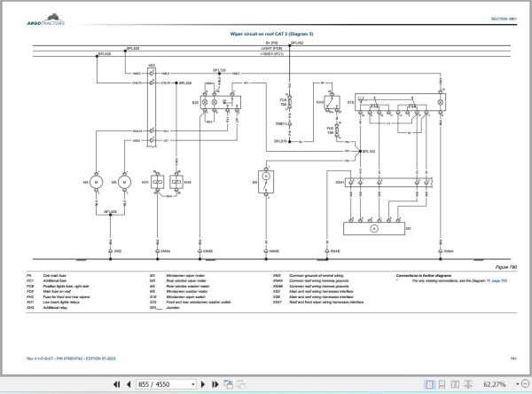Screen dimensions: 532x394
Task: Open the page number dropdown arrow
Action: click(x=193, y=384)
